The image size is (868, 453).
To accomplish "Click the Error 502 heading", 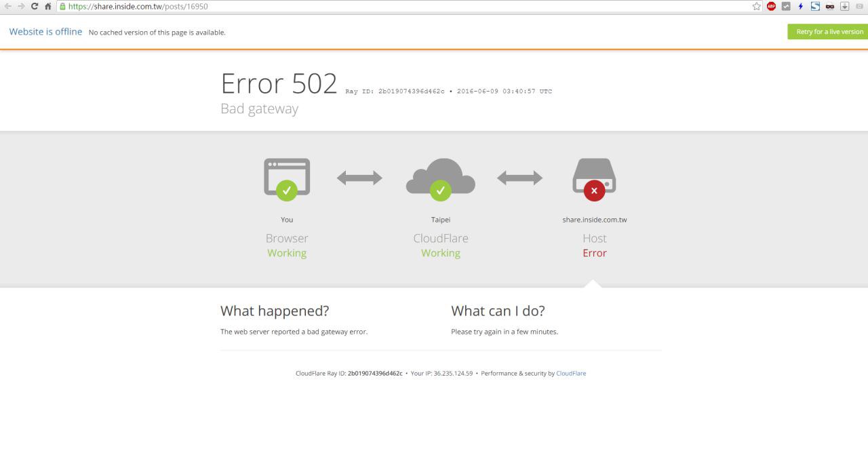I will point(279,83).
